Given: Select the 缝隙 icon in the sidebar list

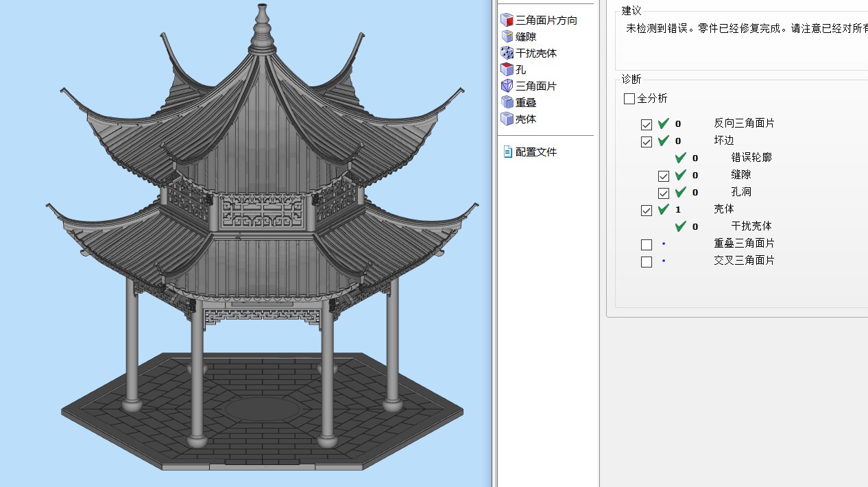Looking at the screenshot, I should click(507, 36).
